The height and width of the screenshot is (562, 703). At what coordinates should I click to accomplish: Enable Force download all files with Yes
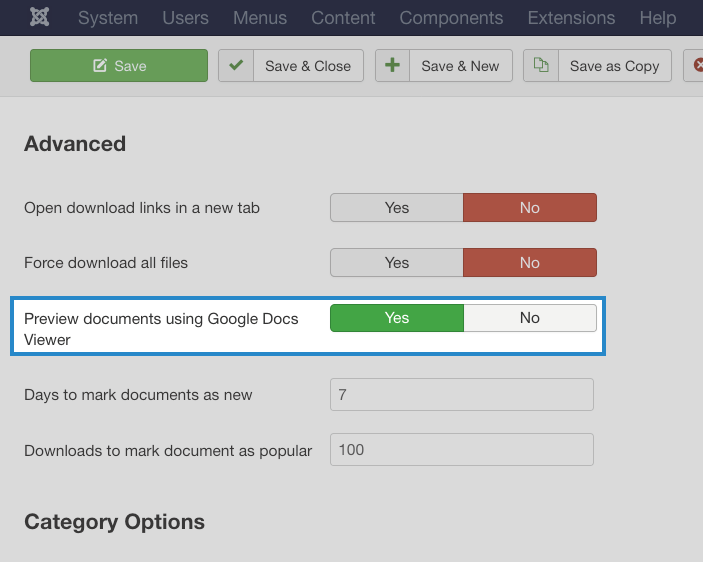[x=397, y=263]
